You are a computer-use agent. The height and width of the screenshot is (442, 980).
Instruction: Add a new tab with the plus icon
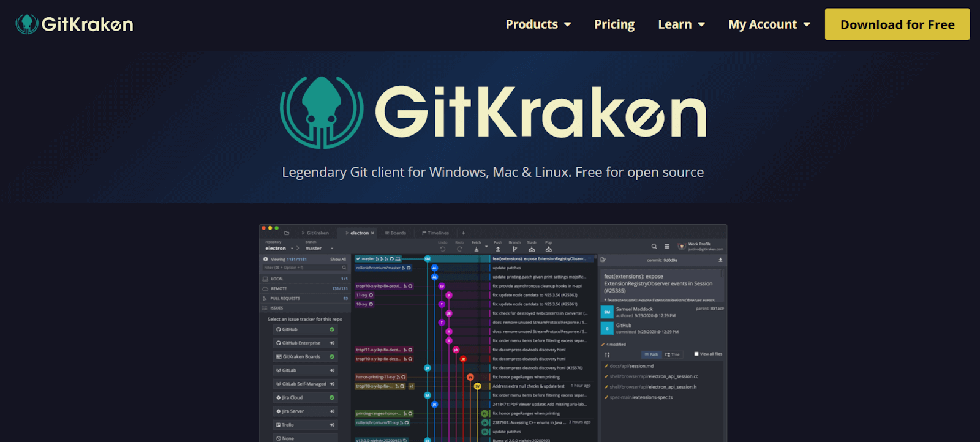point(464,233)
